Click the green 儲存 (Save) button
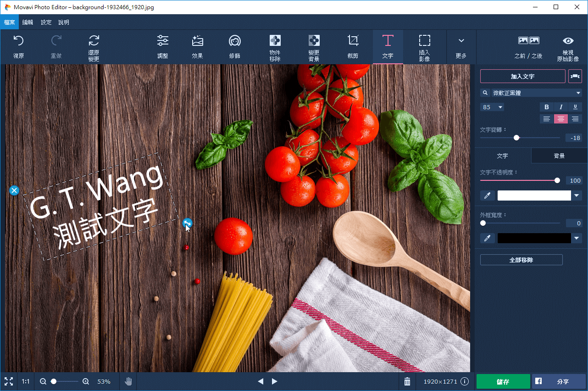Image resolution: width=588 pixels, height=391 pixels. [x=503, y=381]
